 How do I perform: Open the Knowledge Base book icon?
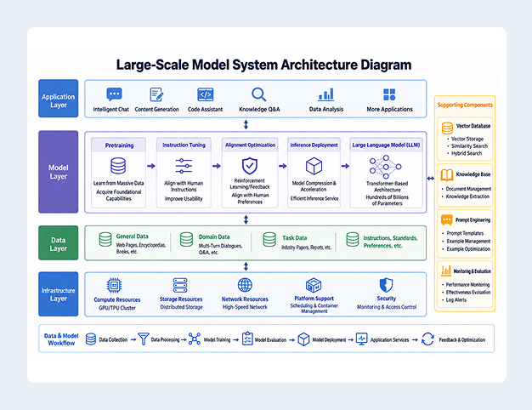point(447,175)
